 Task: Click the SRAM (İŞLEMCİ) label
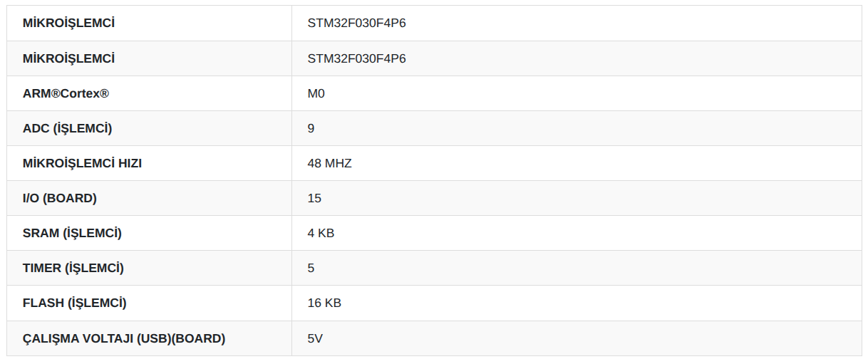[72, 233]
